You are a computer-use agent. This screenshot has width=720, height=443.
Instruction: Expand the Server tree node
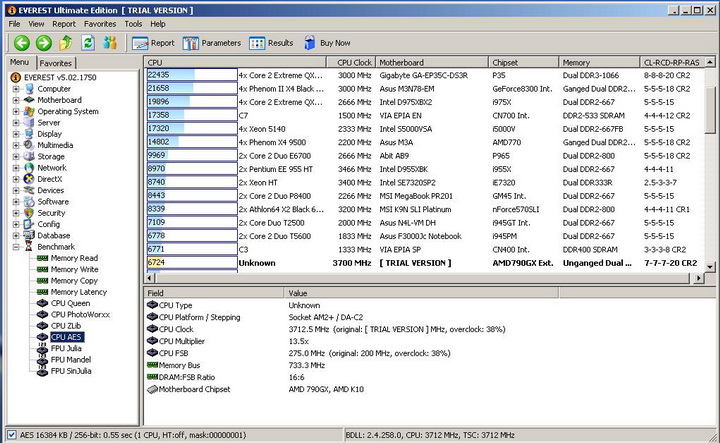pos(16,123)
